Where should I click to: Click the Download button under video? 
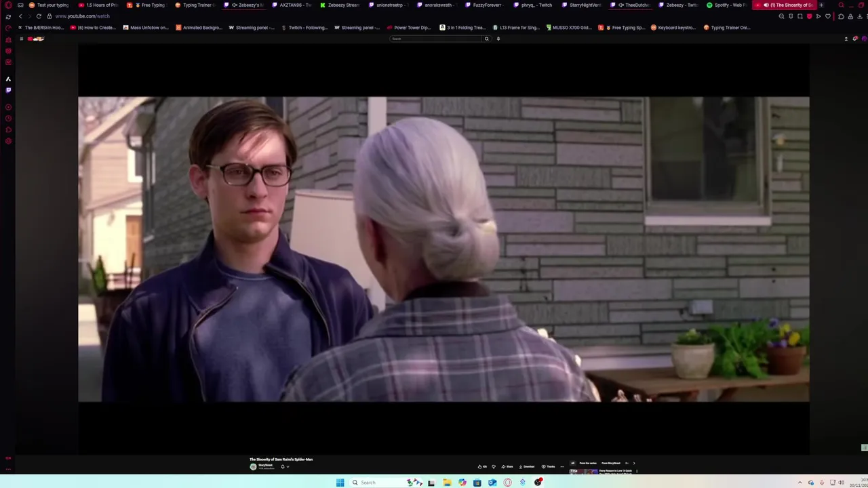tap(526, 466)
